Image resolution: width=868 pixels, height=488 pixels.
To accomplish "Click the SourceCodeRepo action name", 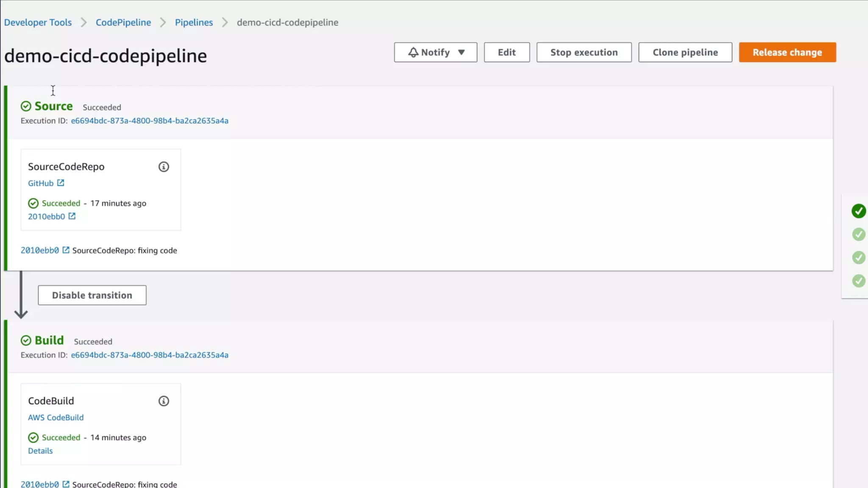I will (66, 166).
